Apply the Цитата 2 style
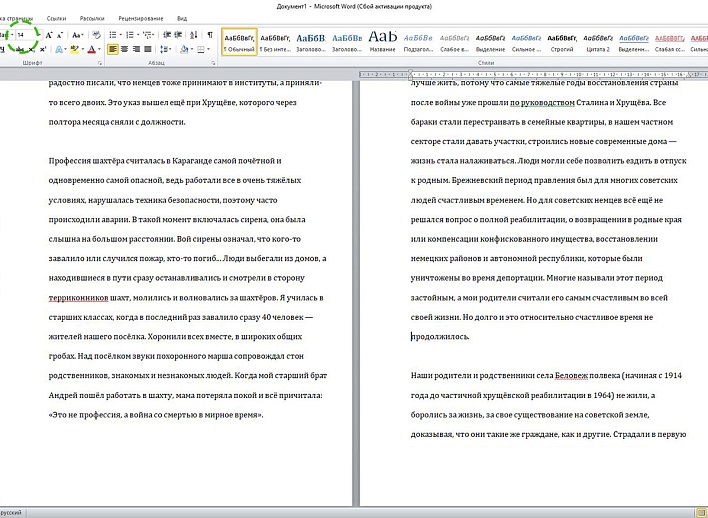This screenshot has width=708, height=518. pyautogui.click(x=598, y=42)
